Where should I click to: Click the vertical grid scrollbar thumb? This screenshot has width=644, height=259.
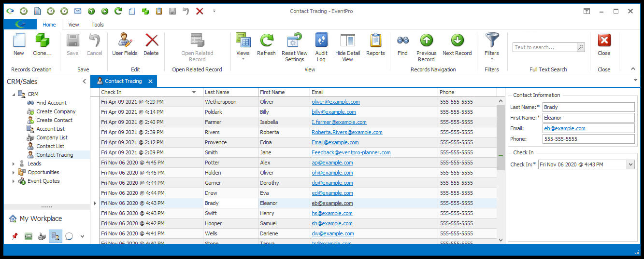[x=501, y=137]
